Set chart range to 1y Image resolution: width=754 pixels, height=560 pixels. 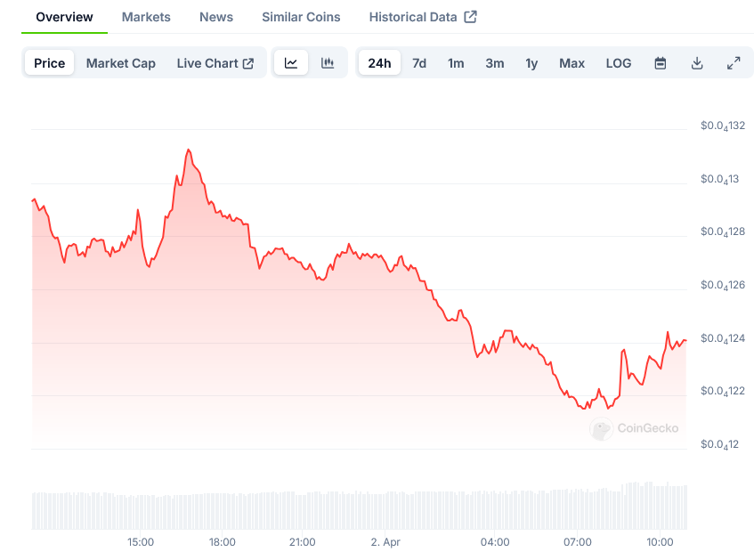coord(531,63)
